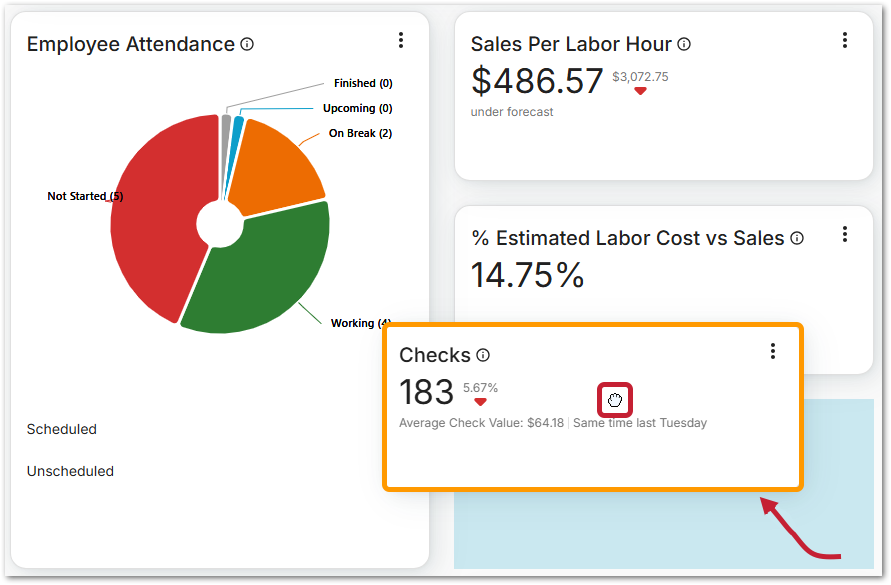The width and height of the screenshot is (891, 585).
Task: Click the Employee Attendance info icon
Action: (247, 45)
